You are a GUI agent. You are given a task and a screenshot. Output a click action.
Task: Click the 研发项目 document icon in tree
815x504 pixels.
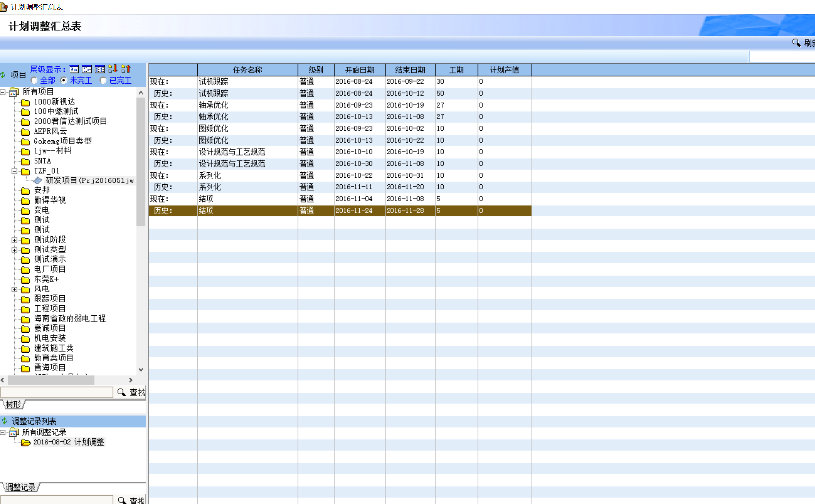[38, 180]
